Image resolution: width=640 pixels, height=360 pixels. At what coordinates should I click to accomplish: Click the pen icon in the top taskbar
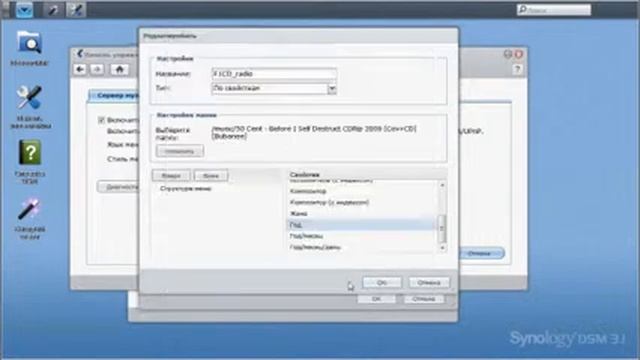[x=52, y=10]
